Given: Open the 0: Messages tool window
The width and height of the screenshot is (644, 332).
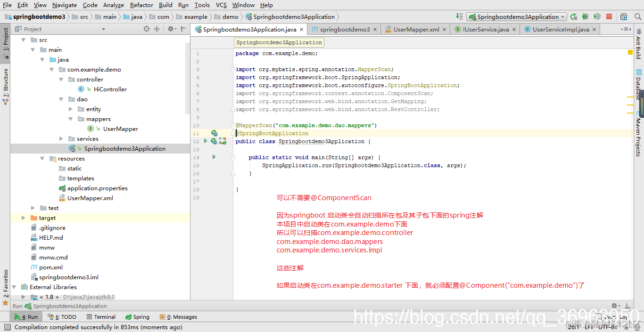Looking at the screenshot, I should tap(178, 317).
